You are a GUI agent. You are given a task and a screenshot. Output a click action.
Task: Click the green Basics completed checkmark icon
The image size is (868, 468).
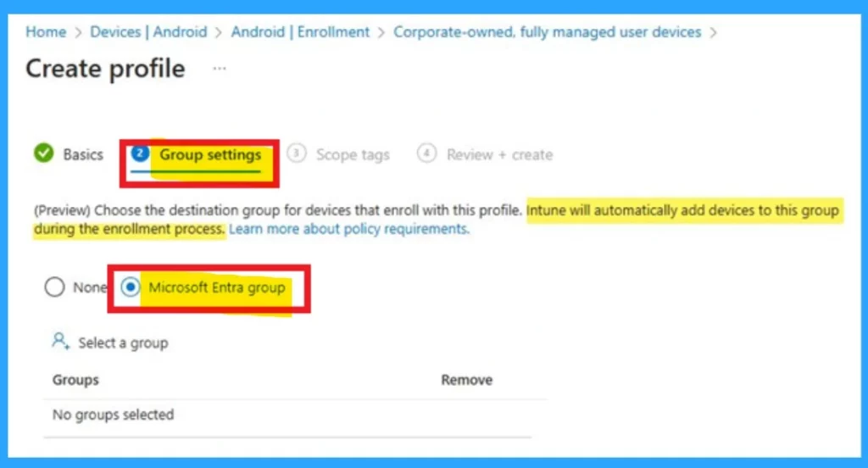[44, 153]
